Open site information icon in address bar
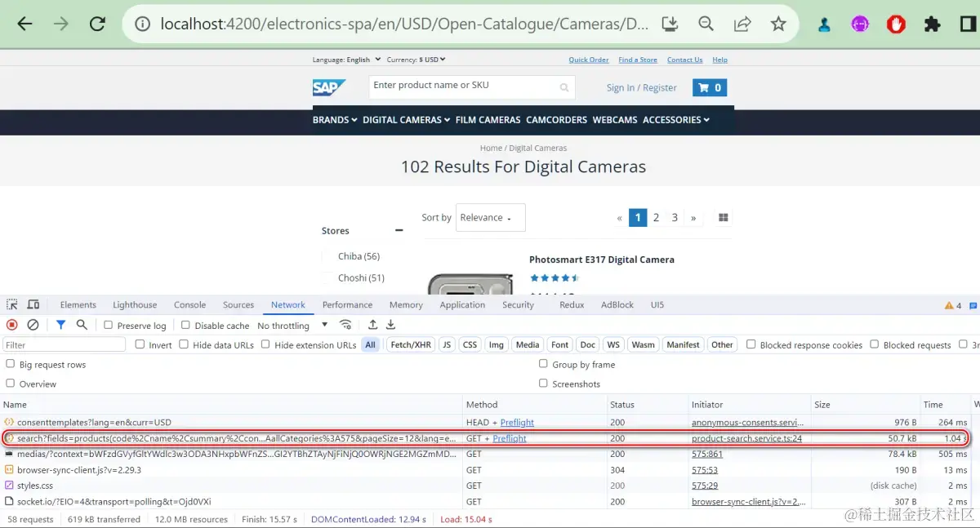 point(142,24)
